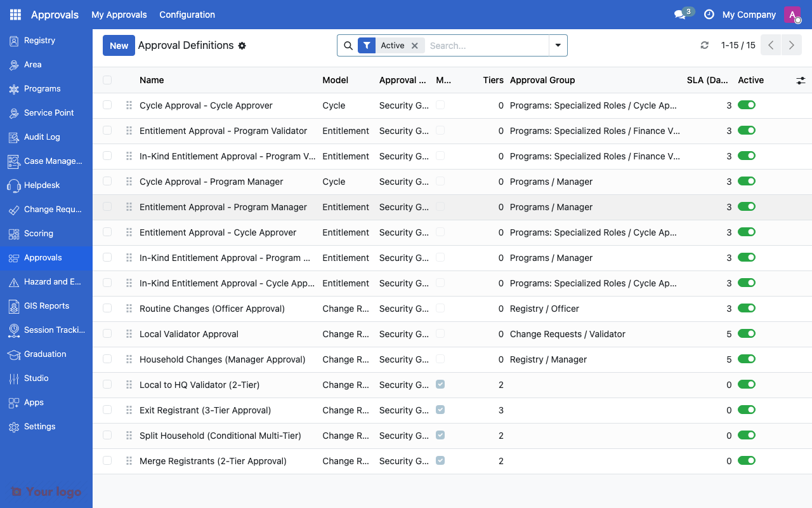Screen dimensions: 812x508
Task: Click the New button
Action: 119,46
